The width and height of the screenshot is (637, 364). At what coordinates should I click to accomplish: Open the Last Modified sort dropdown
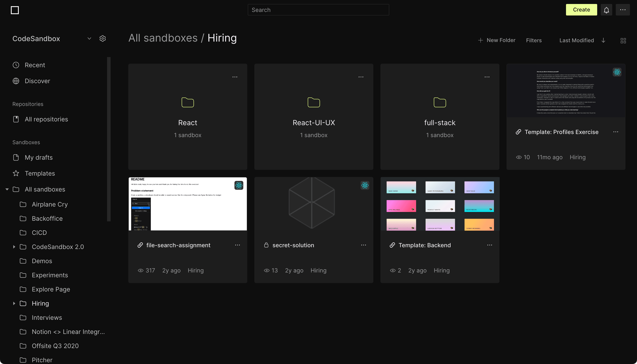(x=576, y=40)
